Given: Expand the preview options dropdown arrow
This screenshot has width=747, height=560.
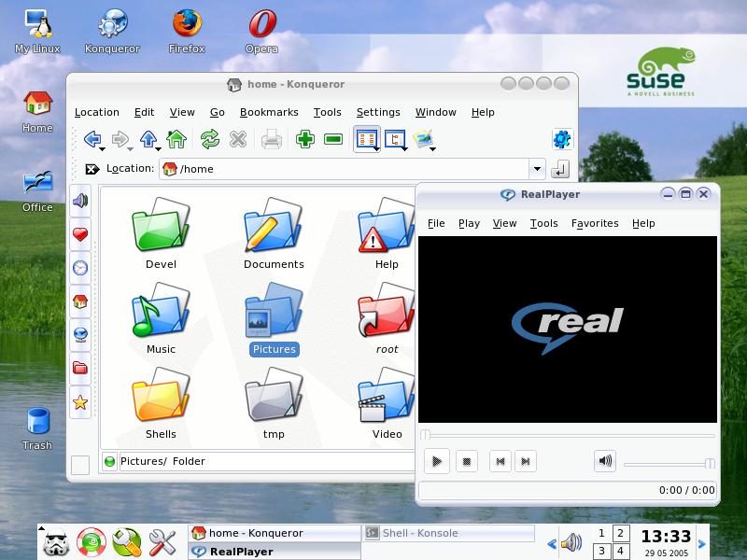Looking at the screenshot, I should 433,149.
